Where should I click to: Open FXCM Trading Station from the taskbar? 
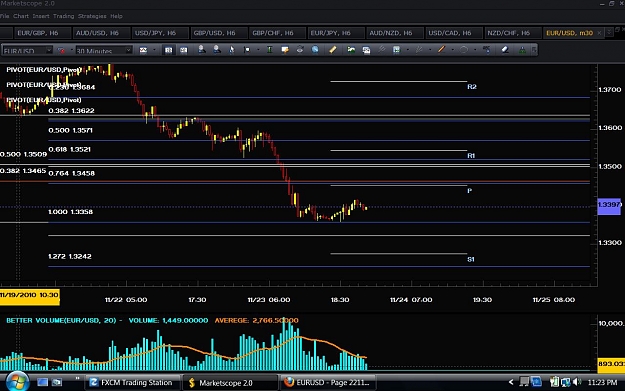[x=132, y=383]
